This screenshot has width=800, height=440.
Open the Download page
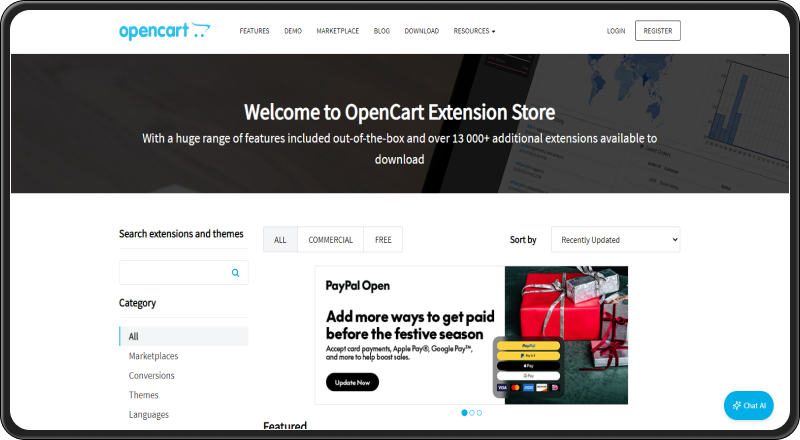point(421,31)
